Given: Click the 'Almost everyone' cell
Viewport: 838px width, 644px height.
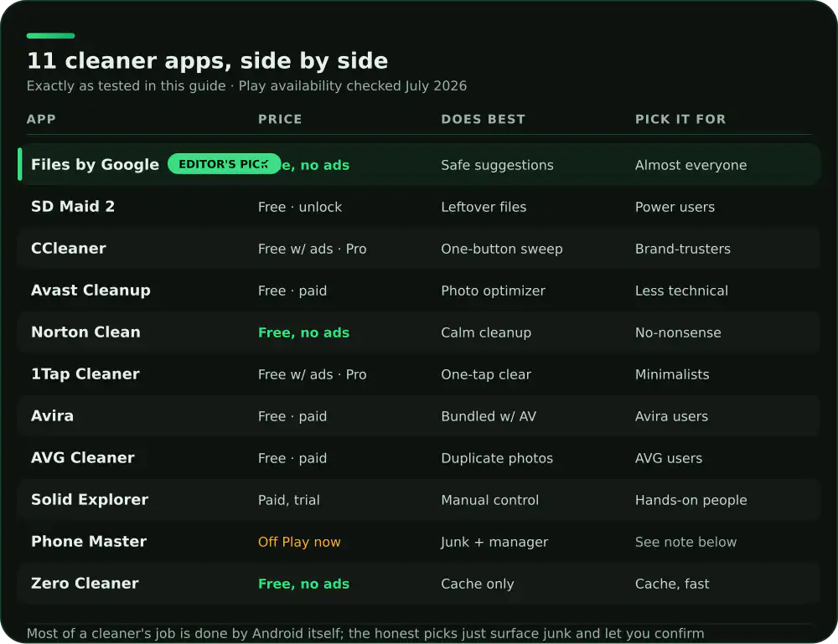Looking at the screenshot, I should [x=691, y=165].
